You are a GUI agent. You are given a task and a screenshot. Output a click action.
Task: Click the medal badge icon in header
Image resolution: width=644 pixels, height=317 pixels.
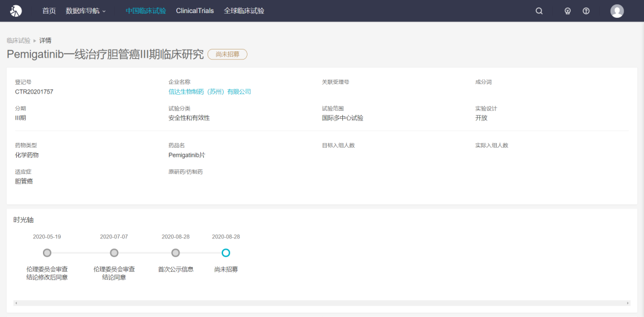(x=568, y=11)
